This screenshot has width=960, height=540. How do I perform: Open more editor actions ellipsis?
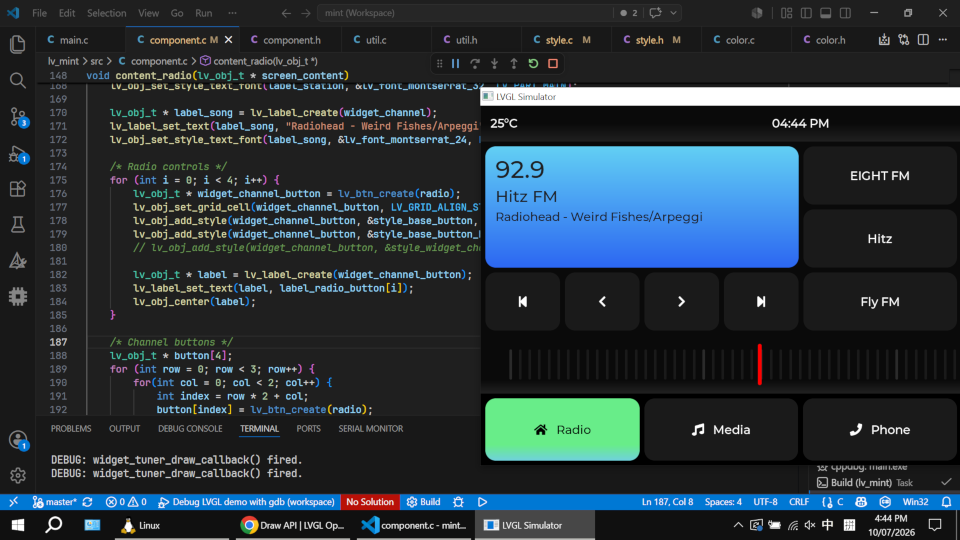click(943, 40)
